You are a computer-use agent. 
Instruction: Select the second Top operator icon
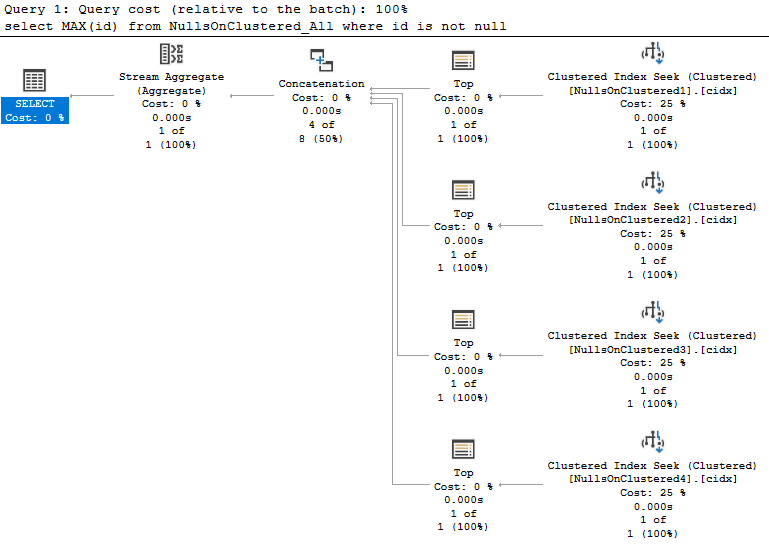462,191
